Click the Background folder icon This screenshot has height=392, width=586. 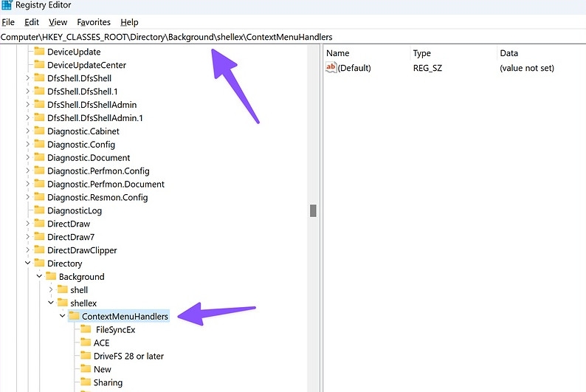(51, 277)
